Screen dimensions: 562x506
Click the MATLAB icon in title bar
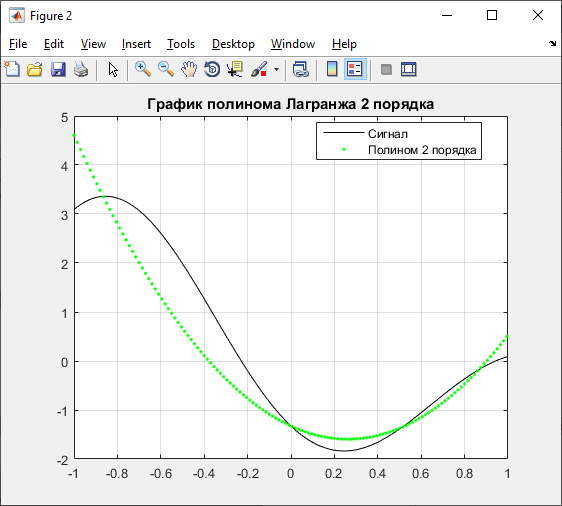17,15
